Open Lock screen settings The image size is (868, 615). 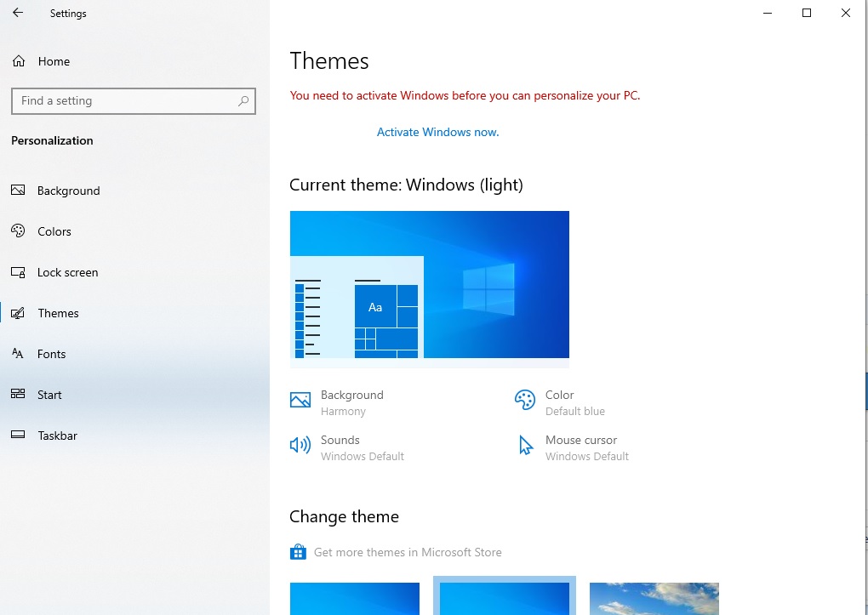coord(134,272)
